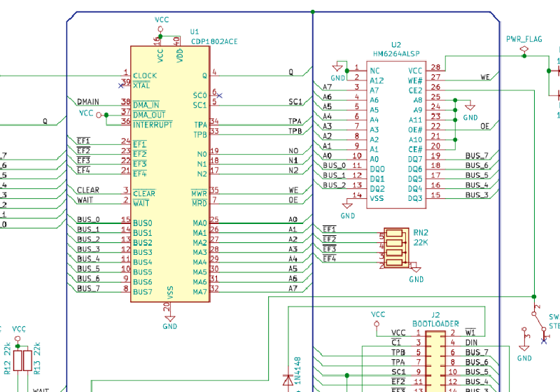The width and height of the screenshot is (560, 392).
Task: Select the WE# pin on U2
Action: 416,80
